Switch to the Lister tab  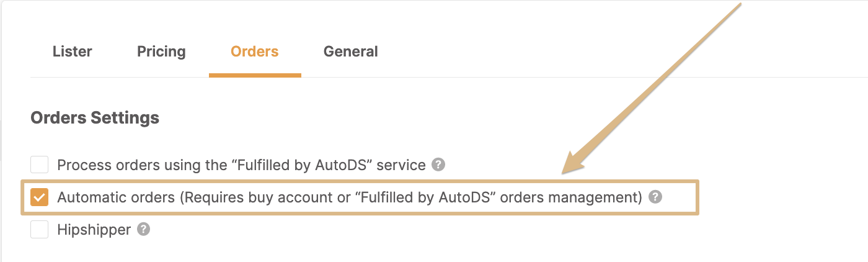(x=73, y=52)
